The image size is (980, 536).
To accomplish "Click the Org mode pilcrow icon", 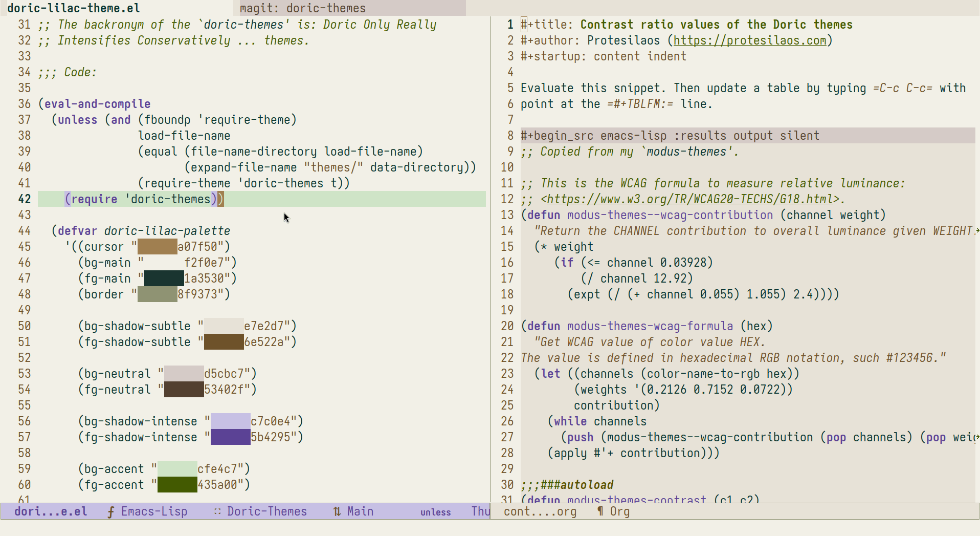I will click(x=600, y=511).
